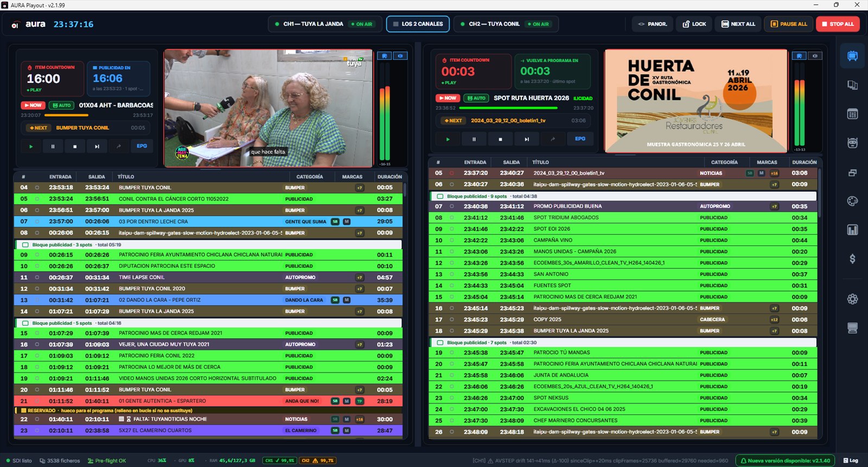Image resolution: width=868 pixels, height=467 pixels.
Task: Select the LOS 2 CANALES tab
Action: (x=418, y=24)
